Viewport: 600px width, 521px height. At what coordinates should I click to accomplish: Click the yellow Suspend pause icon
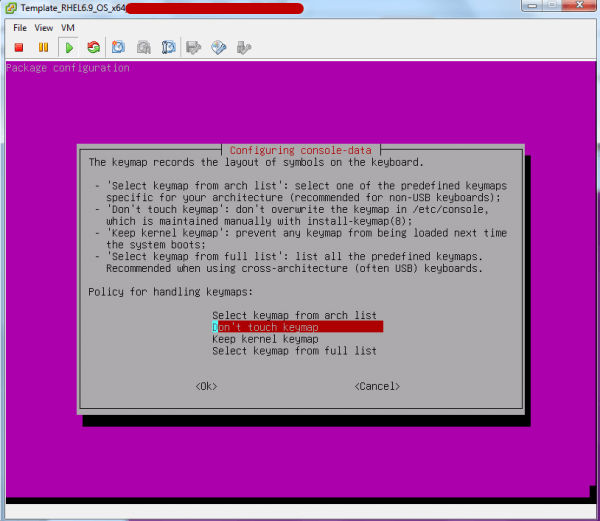pyautogui.click(x=43, y=47)
